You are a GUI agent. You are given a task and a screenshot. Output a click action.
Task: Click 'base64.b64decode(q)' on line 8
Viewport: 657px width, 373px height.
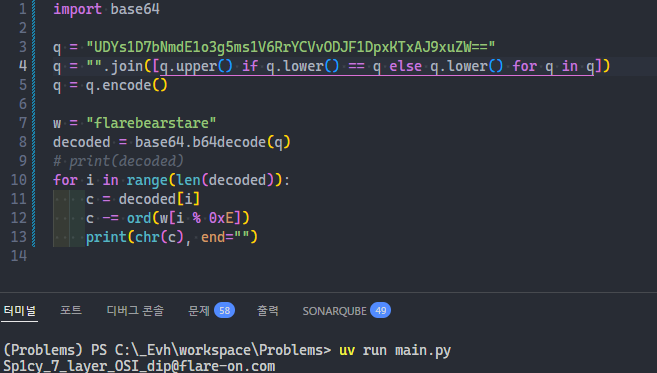click(x=212, y=142)
